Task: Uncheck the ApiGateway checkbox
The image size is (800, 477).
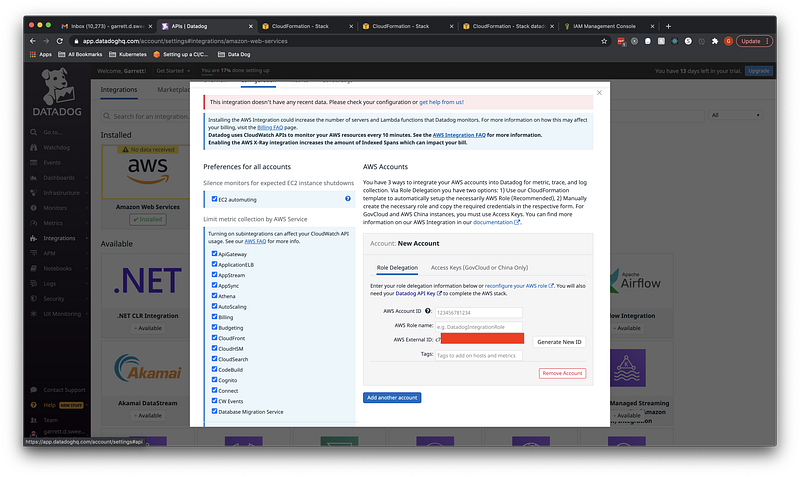Action: pyautogui.click(x=214, y=253)
